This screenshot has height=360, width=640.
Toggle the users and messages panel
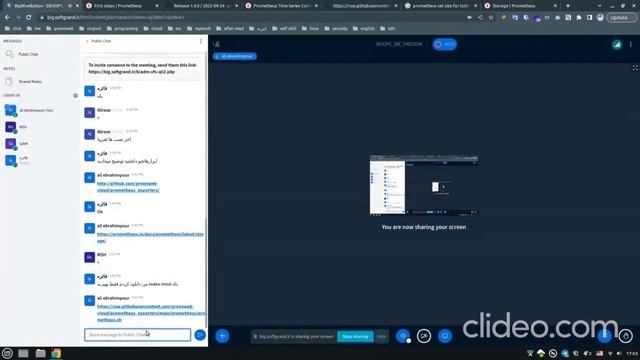pyautogui.click(x=217, y=44)
